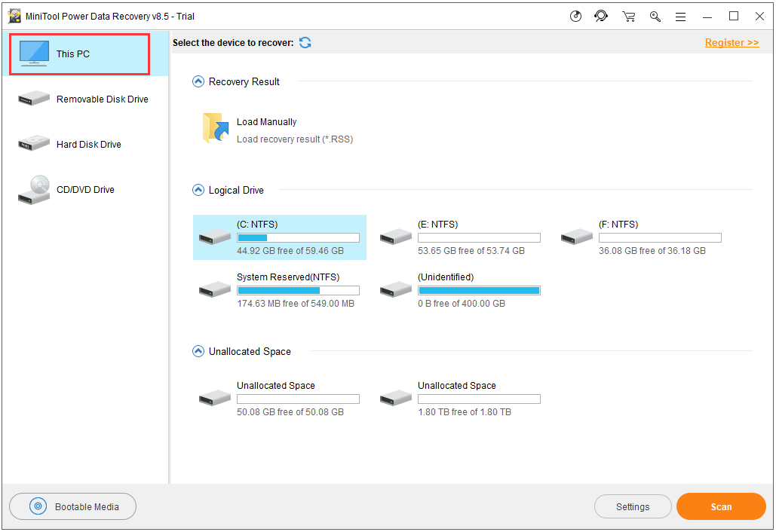This screenshot has height=532, width=776.
Task: Open the Settings button
Action: 633,506
